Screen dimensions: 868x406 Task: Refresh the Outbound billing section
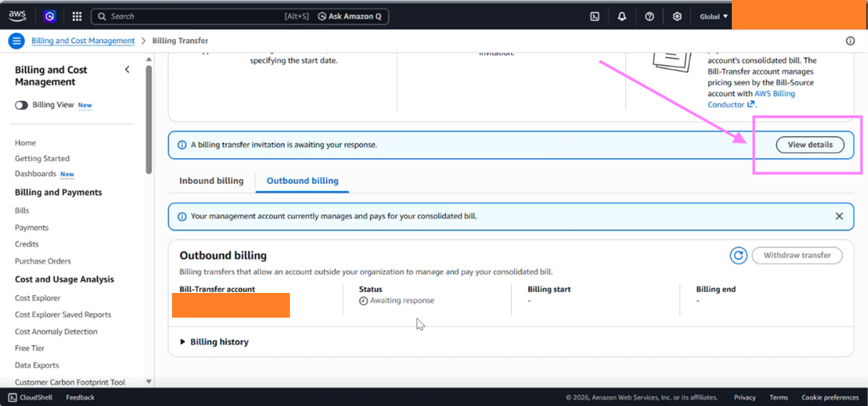(x=738, y=256)
